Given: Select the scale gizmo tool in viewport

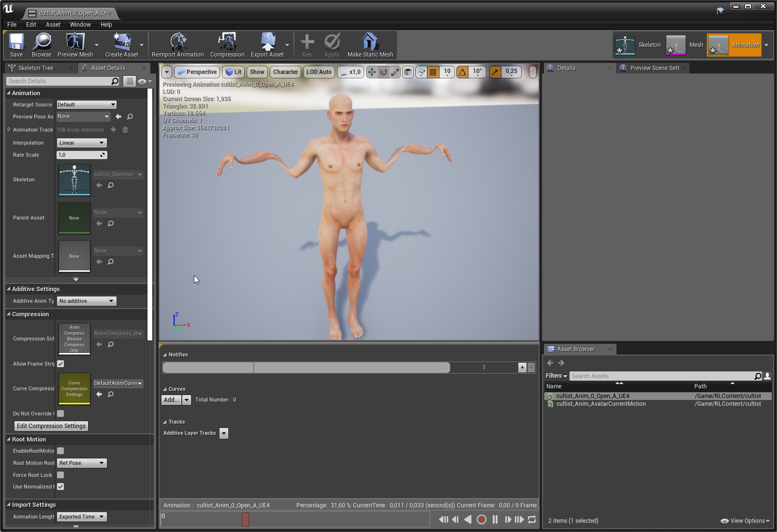Looking at the screenshot, I should (396, 72).
